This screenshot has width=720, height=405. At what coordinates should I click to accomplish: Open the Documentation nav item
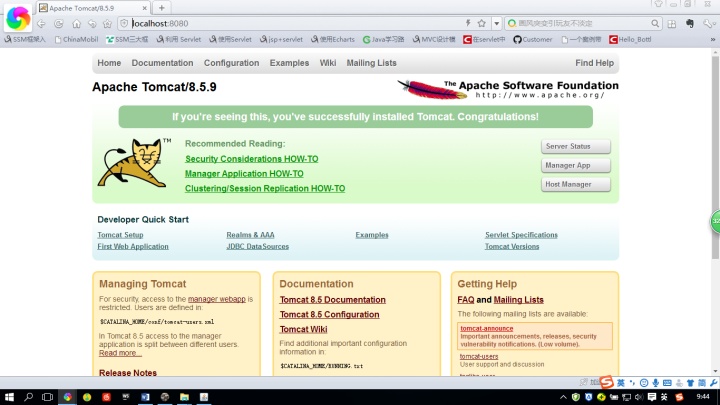(162, 63)
